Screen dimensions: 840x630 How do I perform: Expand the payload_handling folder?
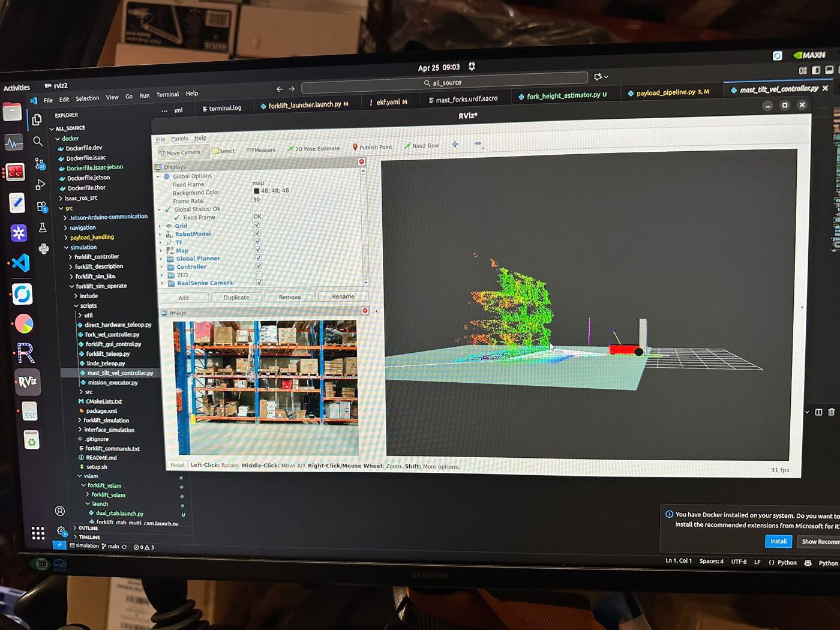point(91,238)
